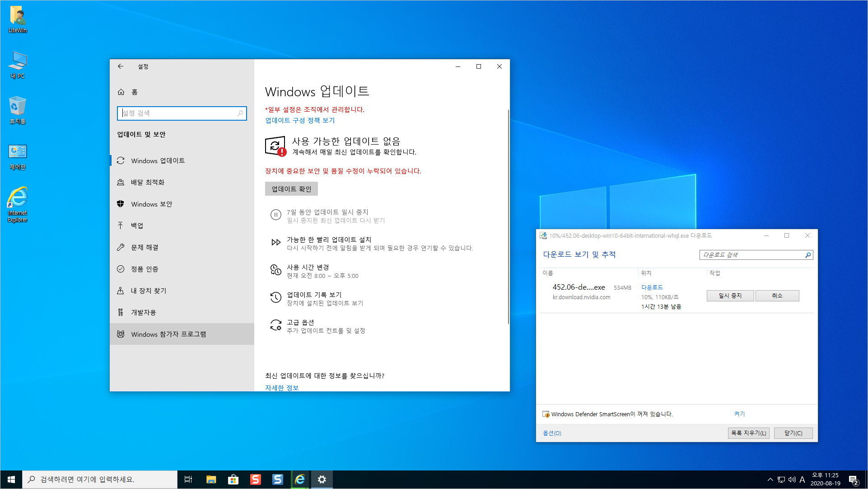The image size is (868, 489).
Task: Click the 다운로드 location link
Action: click(x=652, y=287)
